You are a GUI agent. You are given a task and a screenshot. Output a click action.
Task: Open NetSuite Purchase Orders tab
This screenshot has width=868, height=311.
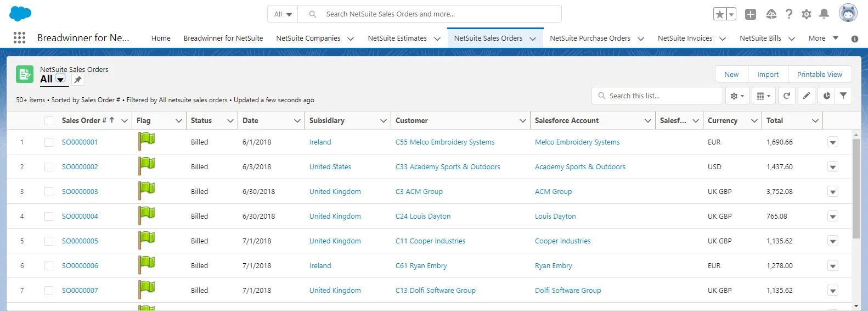pos(590,38)
